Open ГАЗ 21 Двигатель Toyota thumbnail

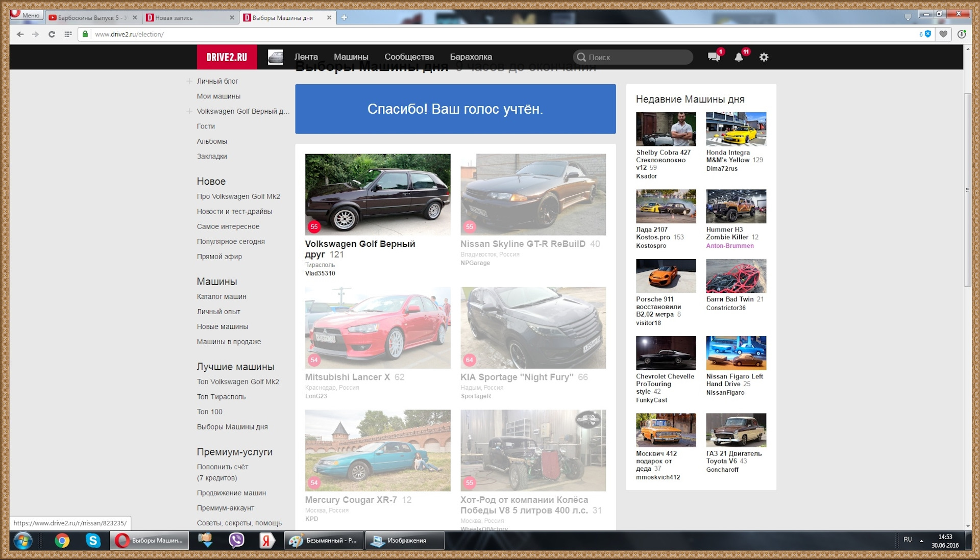[736, 430]
